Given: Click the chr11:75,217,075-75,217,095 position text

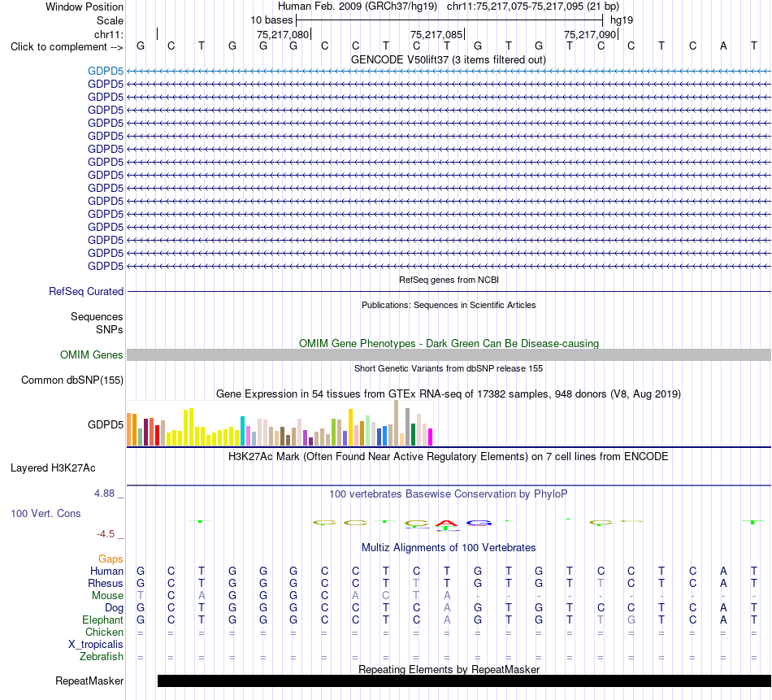Looking at the screenshot, I should pyautogui.click(x=533, y=7).
